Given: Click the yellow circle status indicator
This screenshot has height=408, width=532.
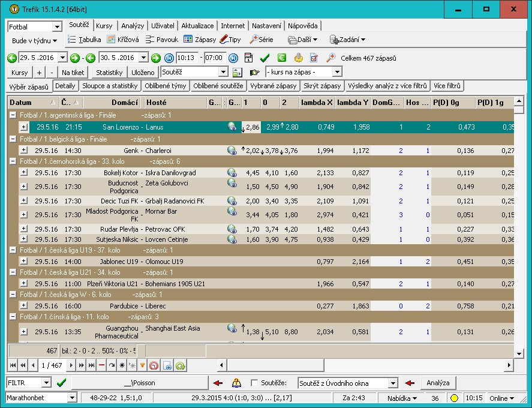Looking at the screenshot, I should point(454,398).
